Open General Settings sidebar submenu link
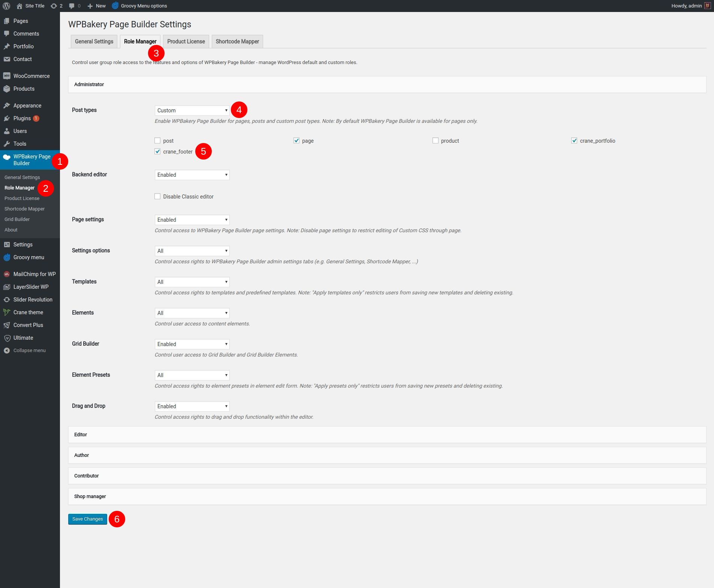714x588 pixels. coord(22,178)
